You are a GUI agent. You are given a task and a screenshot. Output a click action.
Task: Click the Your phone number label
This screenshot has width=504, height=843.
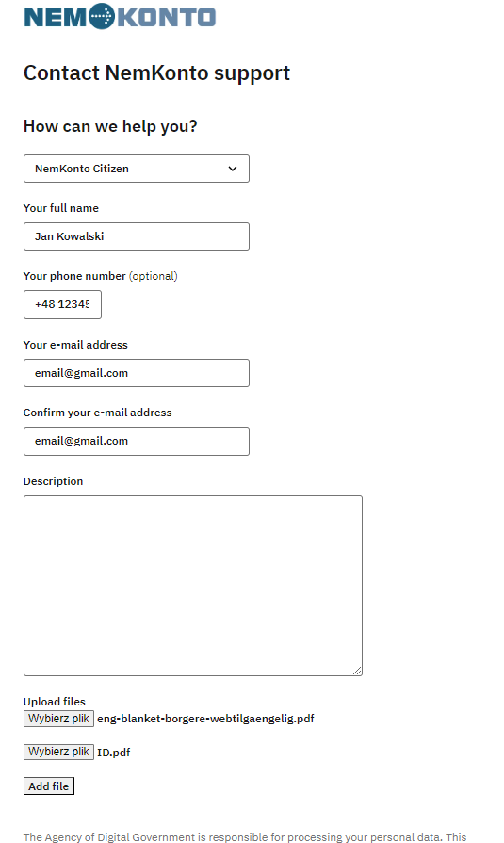tap(74, 276)
